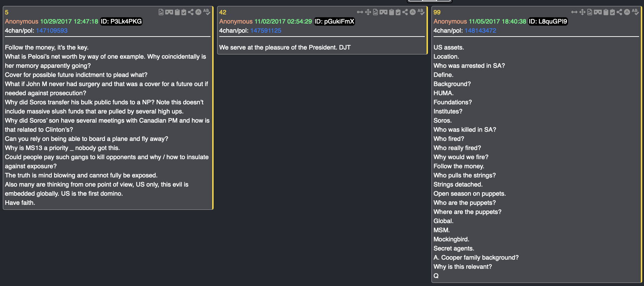Click the clipboard checkmark icon on post 5
This screenshot has height=286, width=644.
[x=184, y=12]
